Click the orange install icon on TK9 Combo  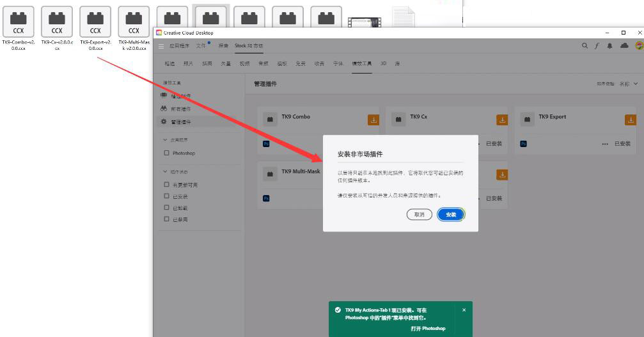(373, 120)
